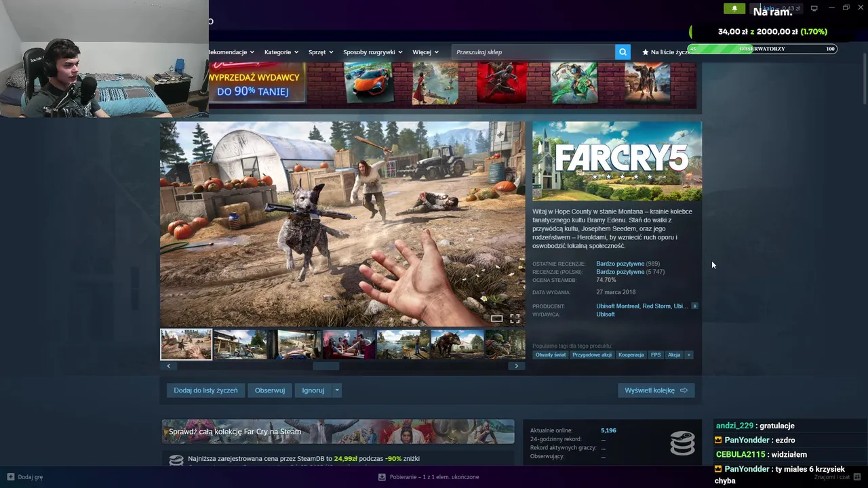Viewport: 868px width, 488px height.
Task: Open the Kategorie dropdown menu
Action: [x=282, y=52]
